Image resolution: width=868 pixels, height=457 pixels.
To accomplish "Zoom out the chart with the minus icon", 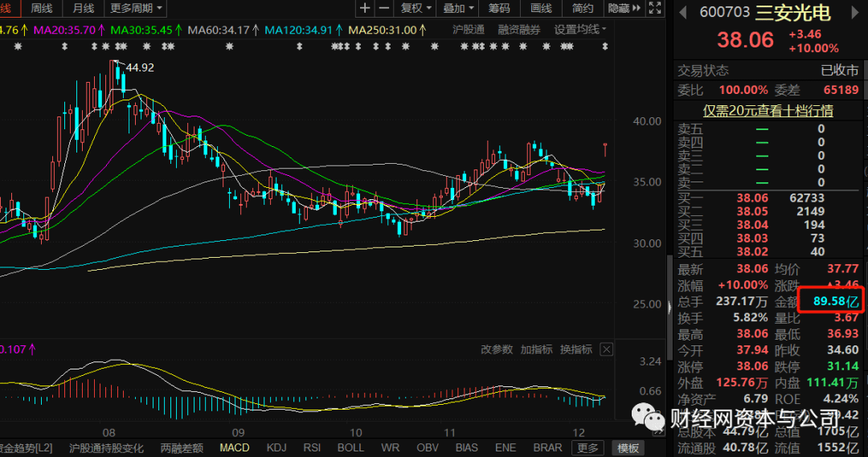I will 383,8.
